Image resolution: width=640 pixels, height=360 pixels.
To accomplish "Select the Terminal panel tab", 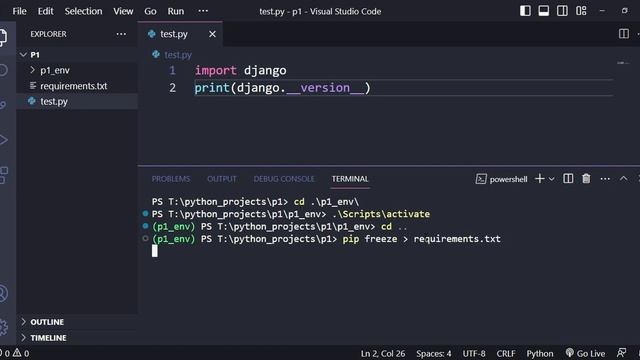I will pyautogui.click(x=350, y=179).
